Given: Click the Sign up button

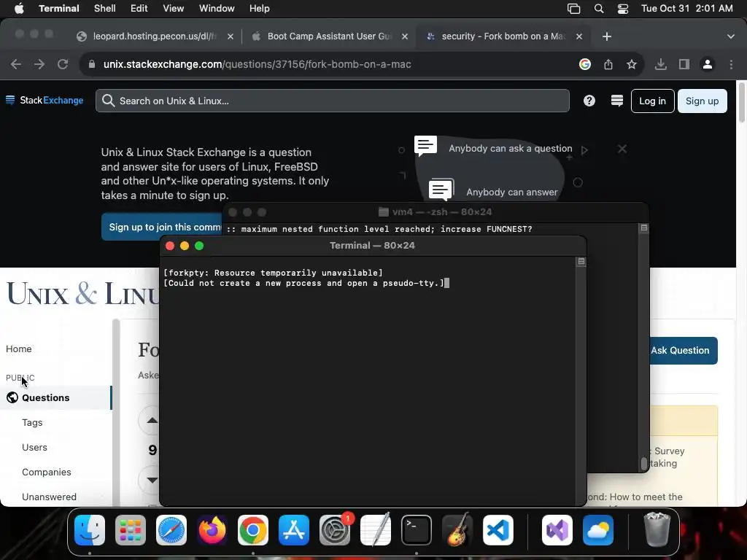Looking at the screenshot, I should tap(703, 101).
